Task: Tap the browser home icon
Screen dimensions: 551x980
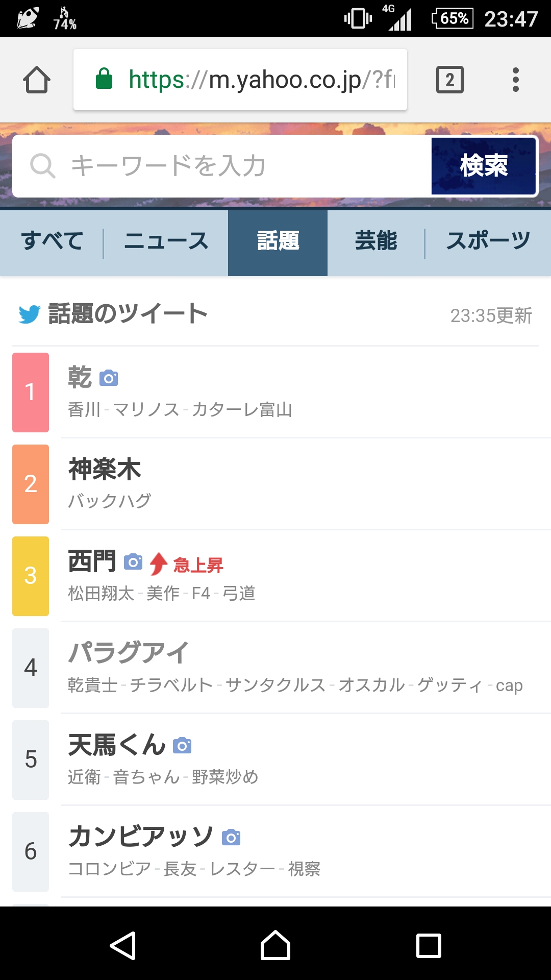Action: point(37,80)
